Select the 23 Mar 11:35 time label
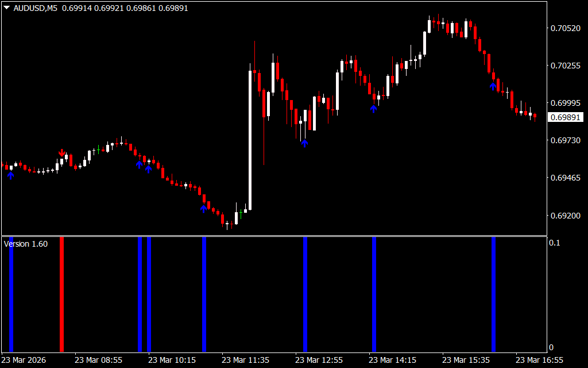 point(245,361)
